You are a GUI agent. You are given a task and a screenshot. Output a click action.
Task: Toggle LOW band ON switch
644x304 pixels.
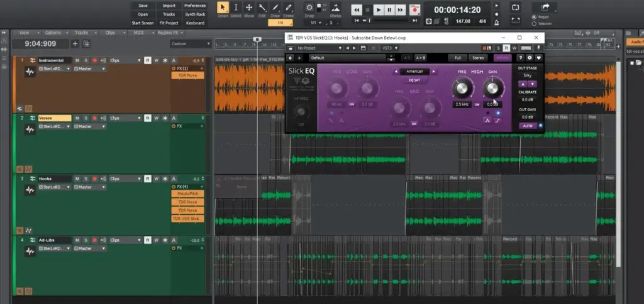[x=352, y=105]
